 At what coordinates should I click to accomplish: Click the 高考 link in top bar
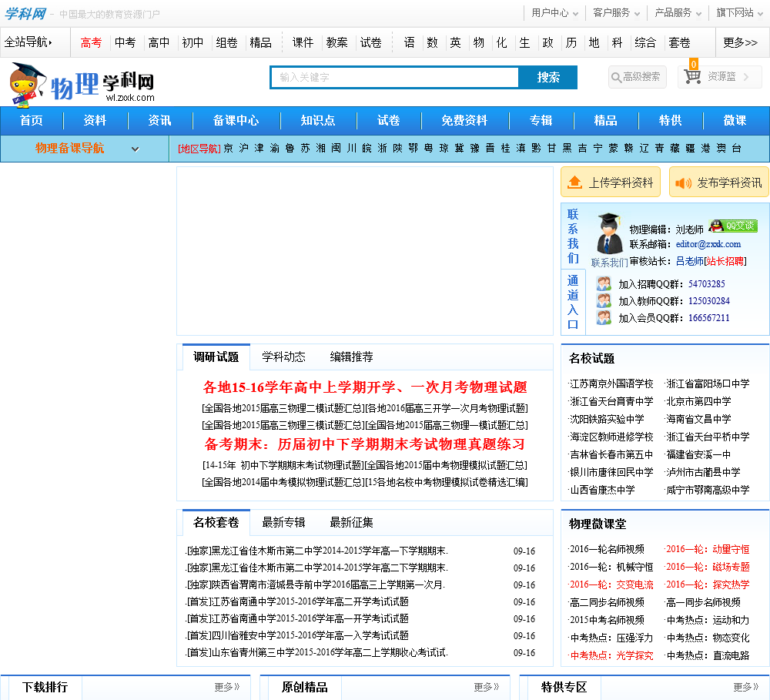pos(91,42)
